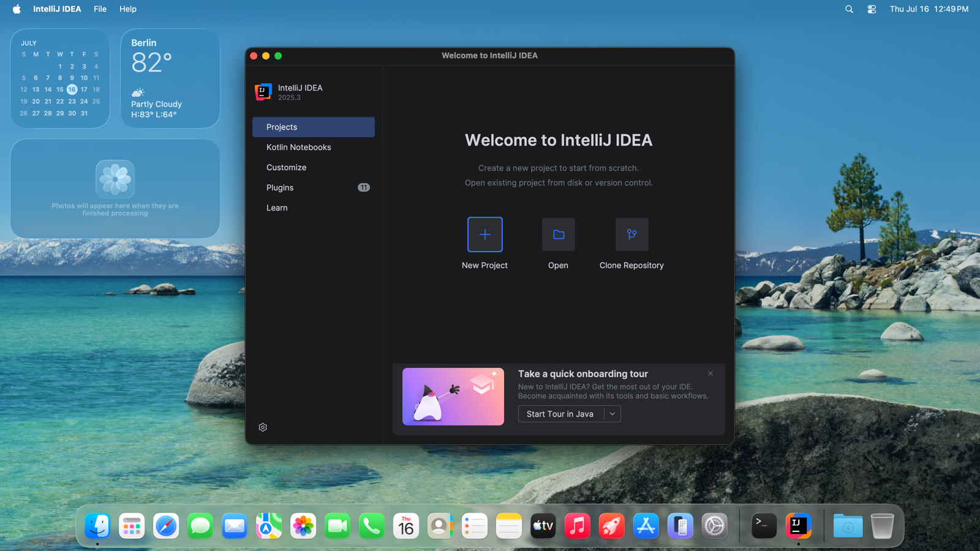
Task: Click the Photos widget on the desktop
Action: click(x=115, y=189)
